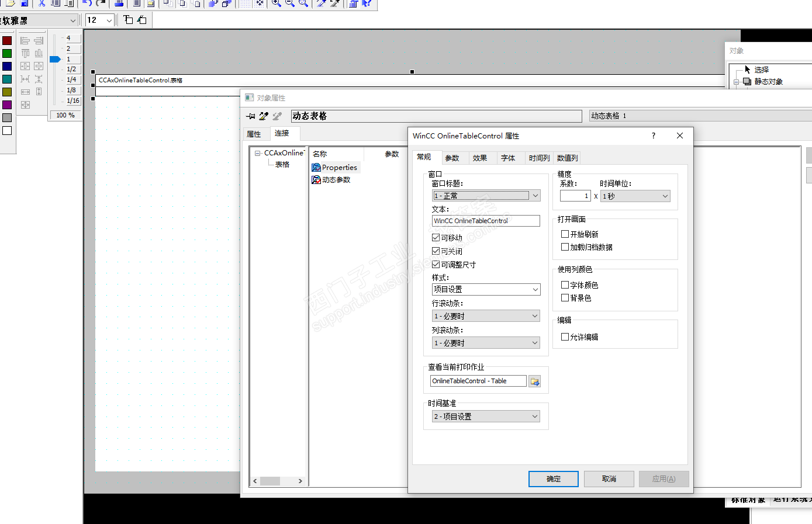Viewport: 812px width, 524px height.
Task: Collapse the 静态对象 node in object panel
Action: [x=737, y=82]
